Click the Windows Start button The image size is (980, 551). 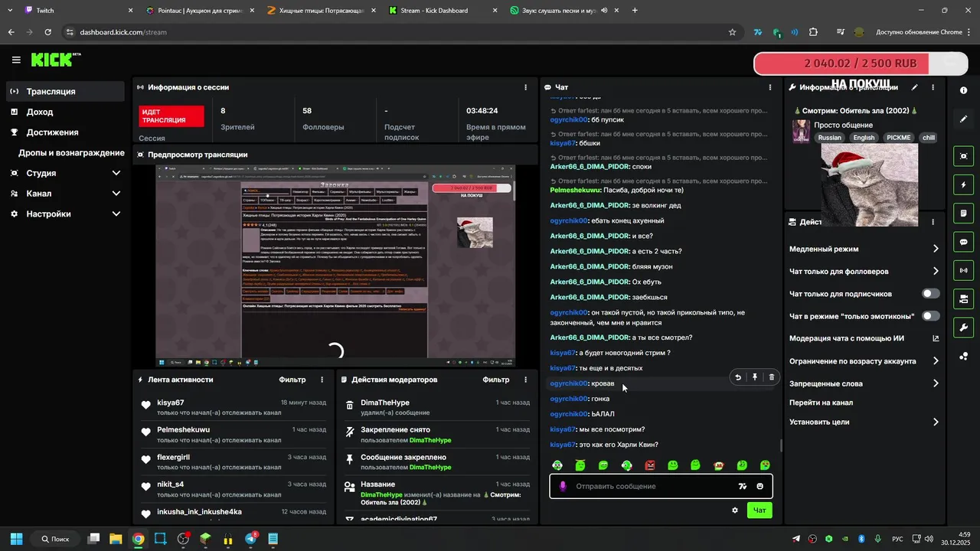coord(16,539)
